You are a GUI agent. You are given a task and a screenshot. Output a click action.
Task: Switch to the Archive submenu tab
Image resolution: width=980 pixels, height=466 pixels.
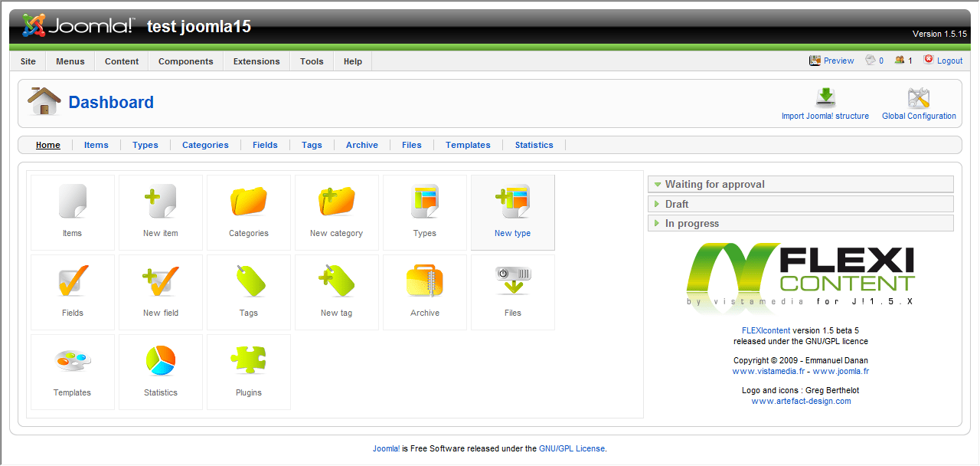click(362, 145)
